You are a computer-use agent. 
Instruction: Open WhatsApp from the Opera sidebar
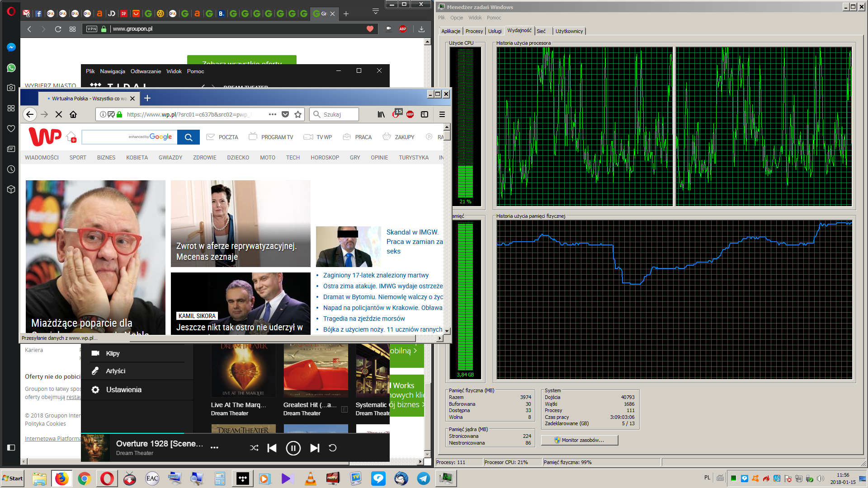click(11, 68)
